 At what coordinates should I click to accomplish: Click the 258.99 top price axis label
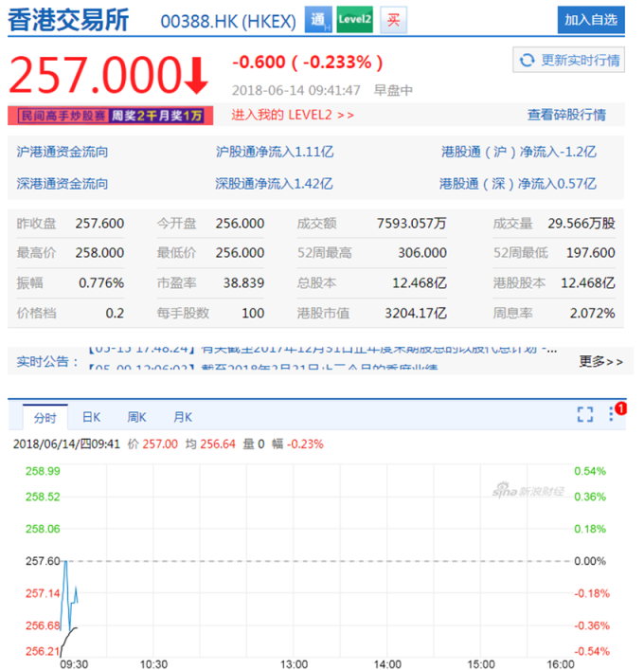pyautogui.click(x=43, y=471)
